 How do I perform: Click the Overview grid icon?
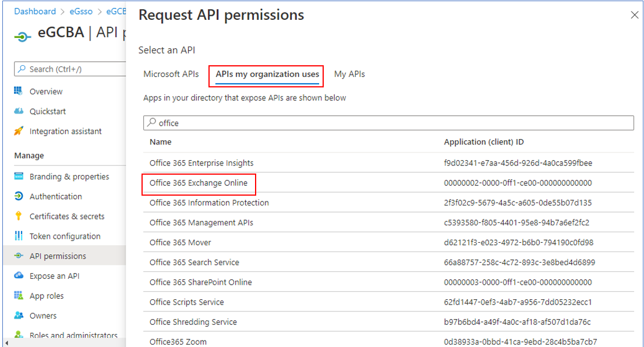click(19, 91)
